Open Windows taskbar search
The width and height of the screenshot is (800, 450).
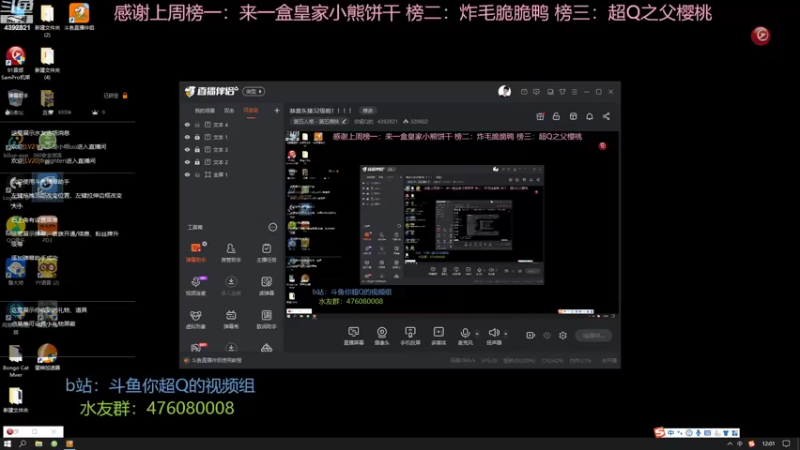pyautogui.click(x=22, y=444)
